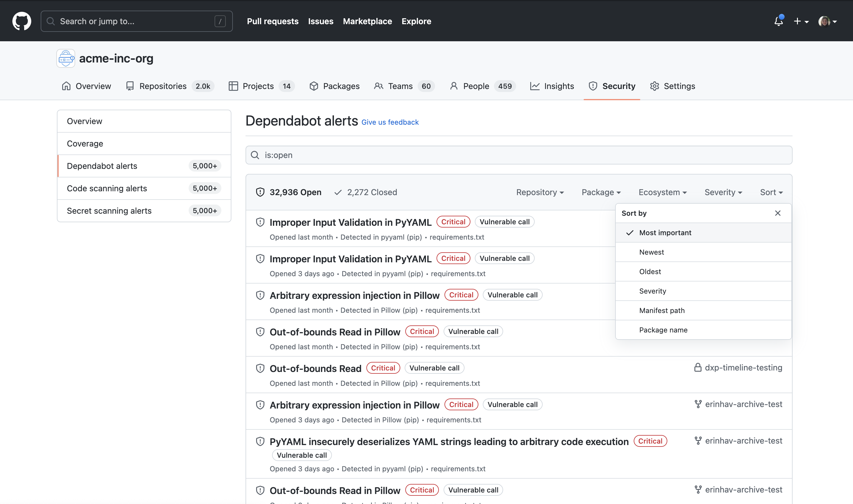Viewport: 853px width, 504px height.
Task: Open Code scanning alerts in the sidebar
Action: [144, 189]
